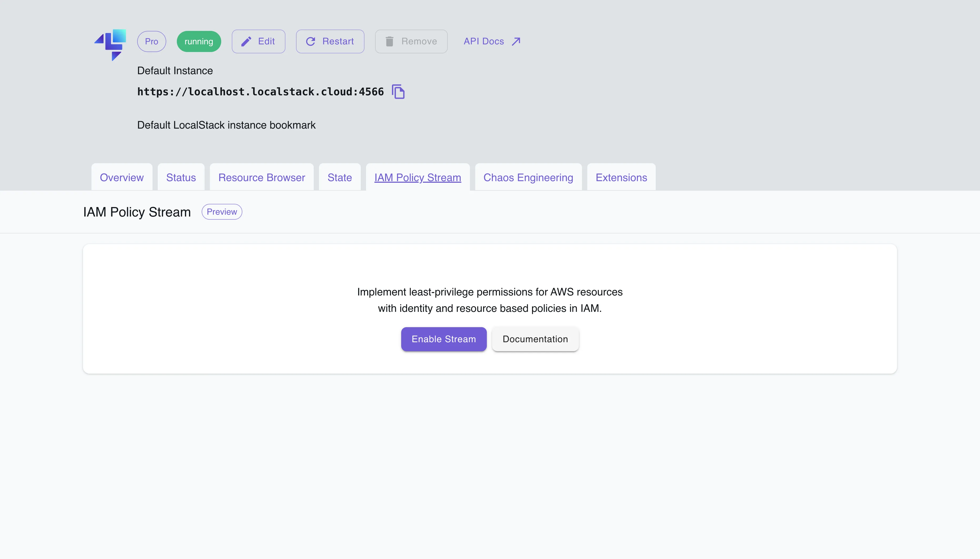Click the Preview label badge
The width and height of the screenshot is (980, 559).
point(222,212)
